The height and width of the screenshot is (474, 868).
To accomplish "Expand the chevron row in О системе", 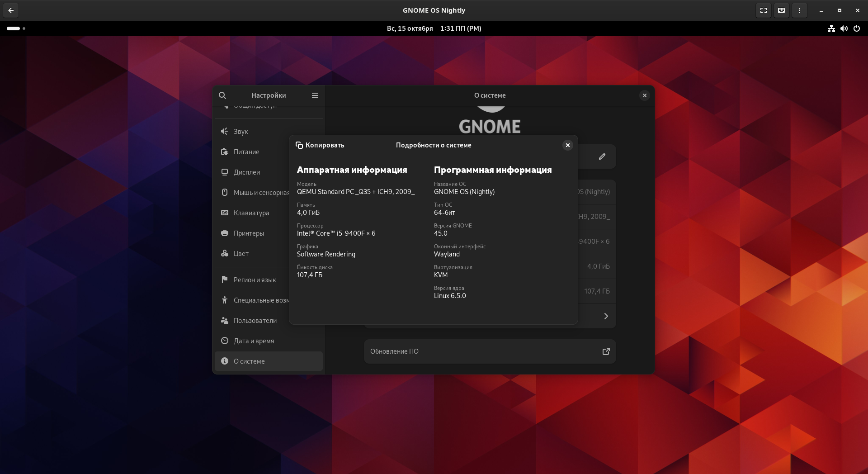I will tap(606, 316).
